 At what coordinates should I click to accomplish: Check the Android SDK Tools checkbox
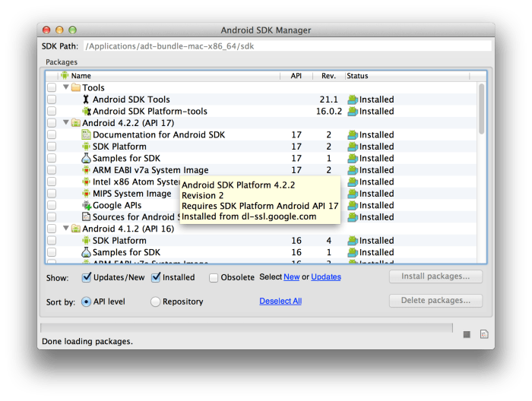52,99
